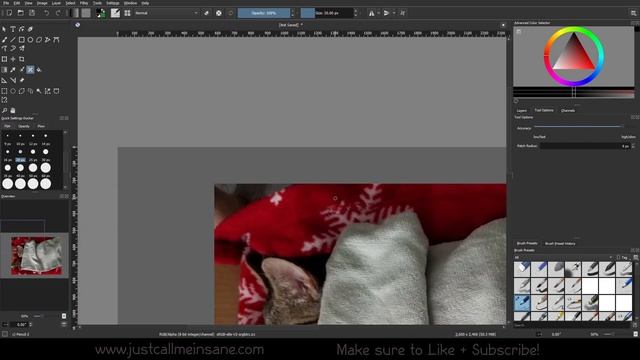
Task: Select the Line tool
Action: point(13,40)
